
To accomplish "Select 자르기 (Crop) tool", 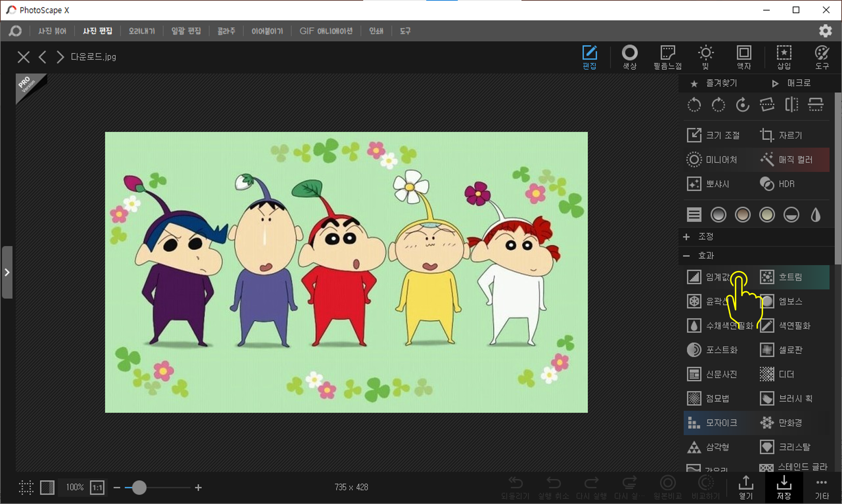I will click(781, 135).
